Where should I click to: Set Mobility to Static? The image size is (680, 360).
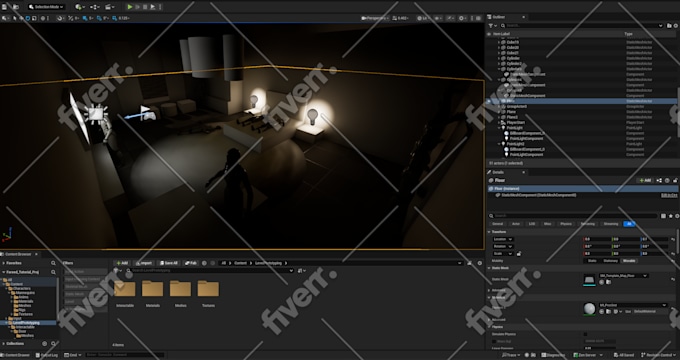point(592,261)
